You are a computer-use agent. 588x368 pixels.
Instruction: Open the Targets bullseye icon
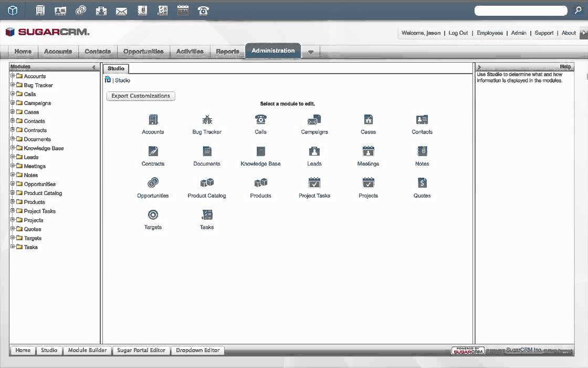pyautogui.click(x=153, y=215)
